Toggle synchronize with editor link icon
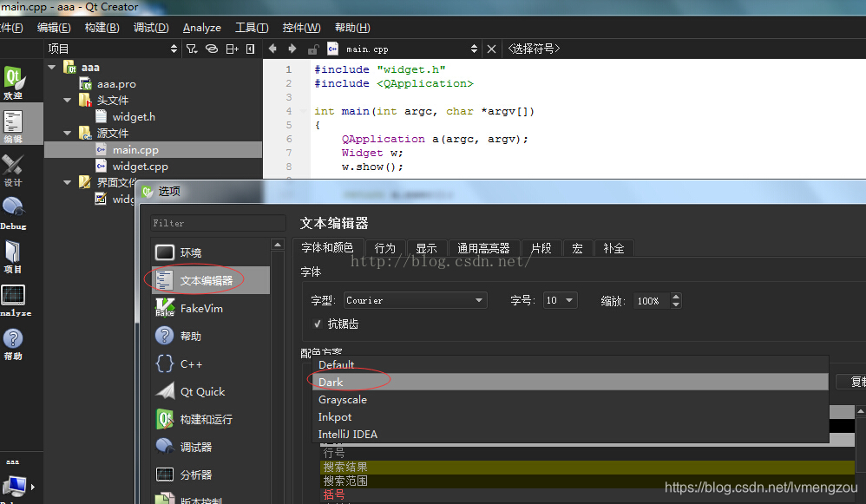This screenshot has width=866, height=504. click(x=212, y=49)
